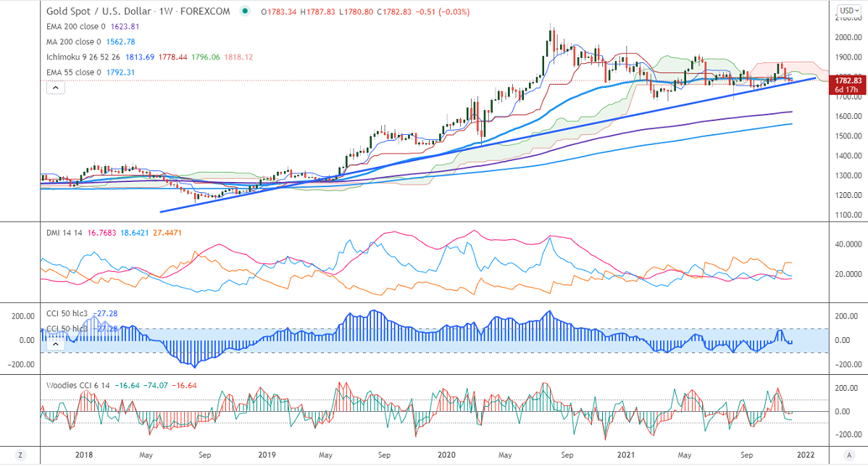868x467 pixels.
Task: Click the FOREXCOM exchange label
Action: (x=205, y=11)
